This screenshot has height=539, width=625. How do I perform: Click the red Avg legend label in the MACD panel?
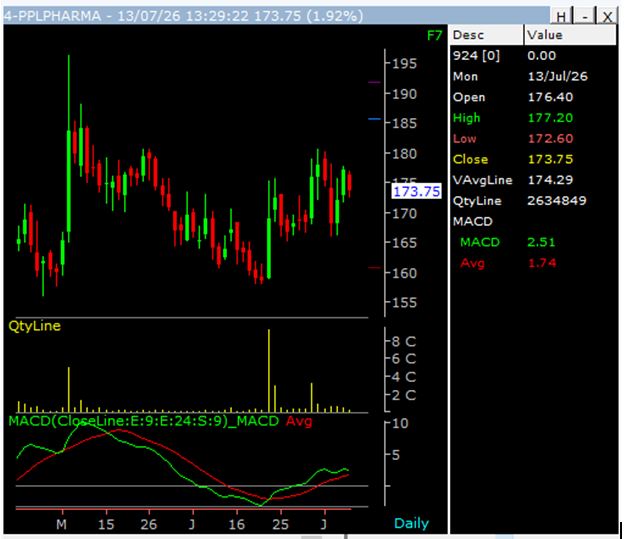[x=299, y=421]
